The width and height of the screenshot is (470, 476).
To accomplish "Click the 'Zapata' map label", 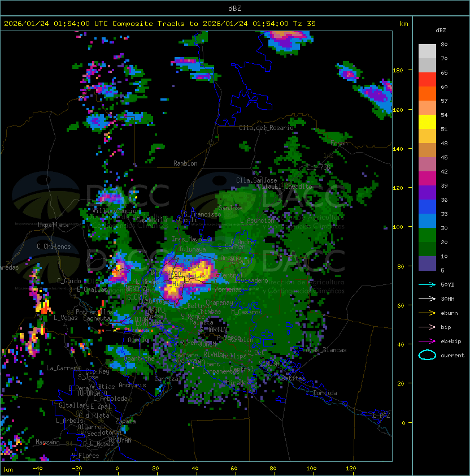I will point(125,421).
